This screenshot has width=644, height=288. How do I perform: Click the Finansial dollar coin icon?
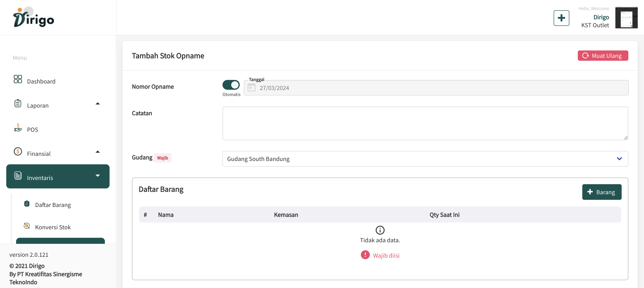tap(18, 152)
